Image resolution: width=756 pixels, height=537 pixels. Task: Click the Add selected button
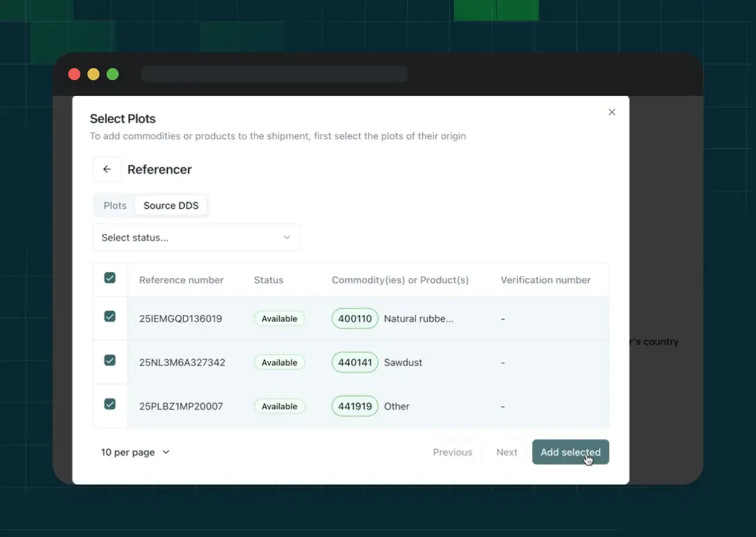570,452
